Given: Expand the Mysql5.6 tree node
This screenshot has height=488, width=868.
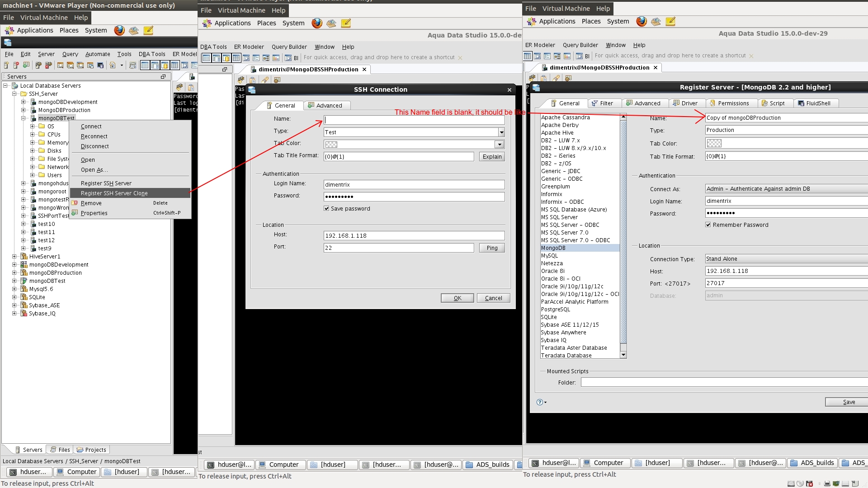Looking at the screenshot, I should tap(14, 289).
